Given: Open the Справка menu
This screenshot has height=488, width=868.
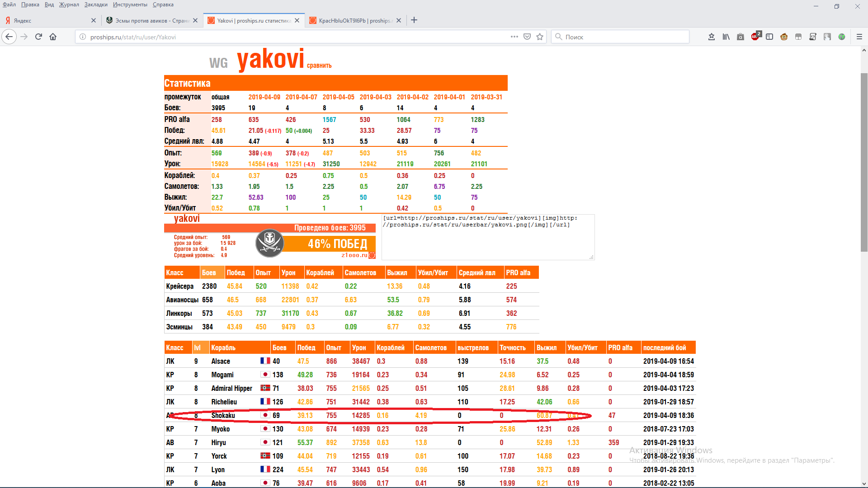Looking at the screenshot, I should click(163, 5).
